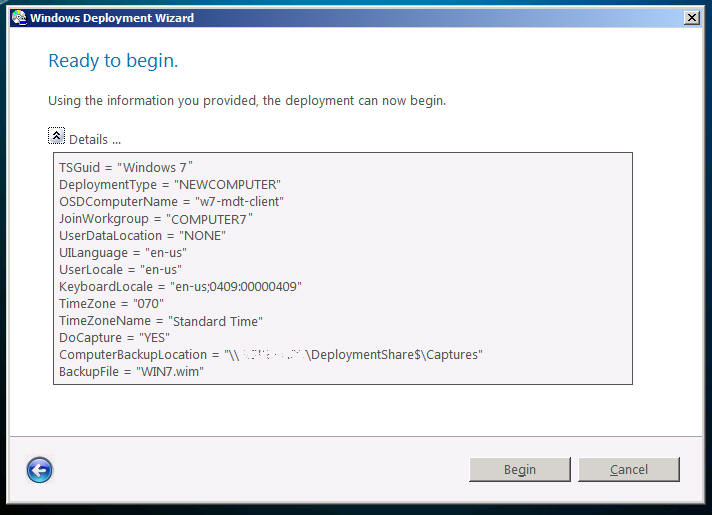Select the KeyboardLocale line in details

click(180, 286)
